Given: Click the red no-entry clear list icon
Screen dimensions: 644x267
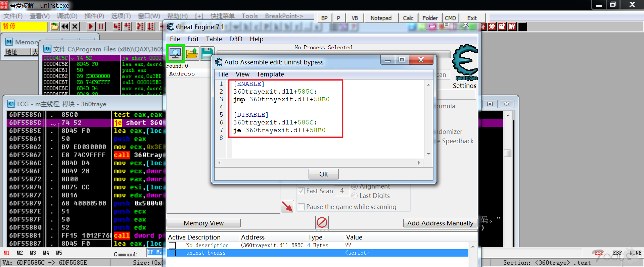Looking at the screenshot, I should tap(322, 222).
